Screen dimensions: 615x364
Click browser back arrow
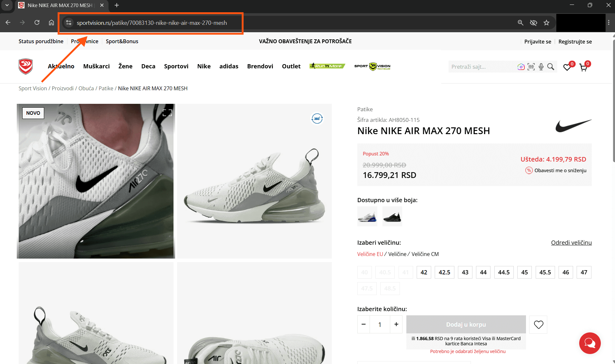[8, 23]
